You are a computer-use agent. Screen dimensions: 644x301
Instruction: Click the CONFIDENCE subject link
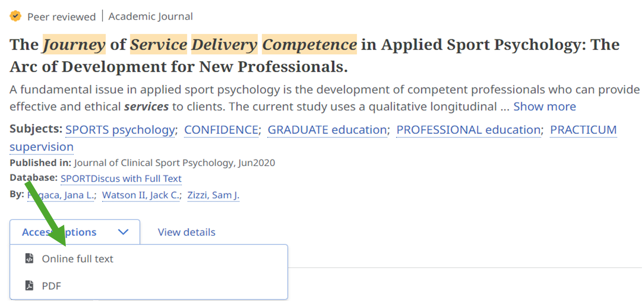pos(221,129)
